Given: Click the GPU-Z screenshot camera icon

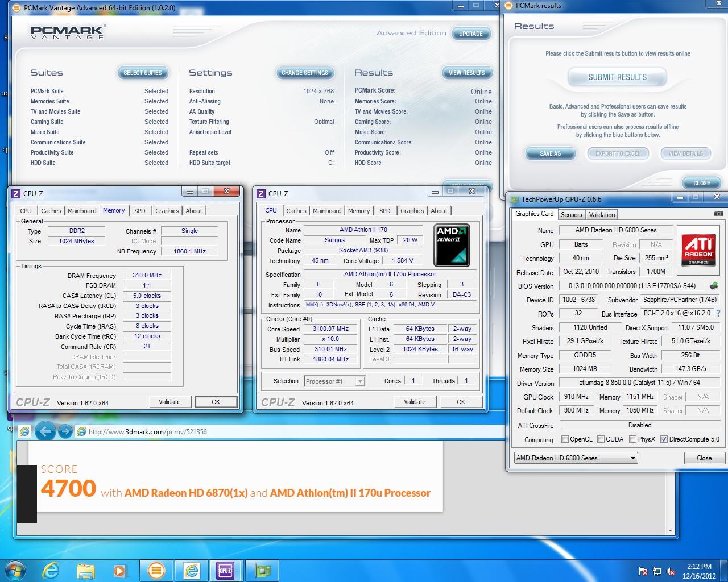Looking at the screenshot, I should pyautogui.click(x=719, y=214).
